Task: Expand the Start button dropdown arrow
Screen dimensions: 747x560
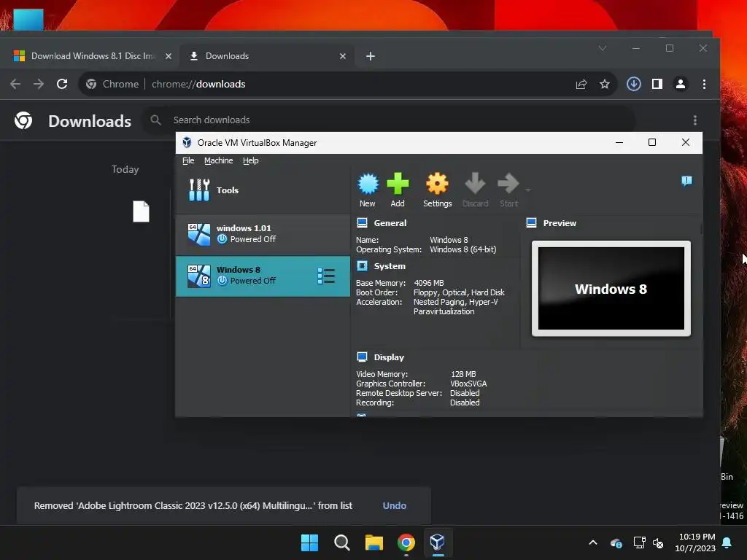Action: [x=528, y=190]
